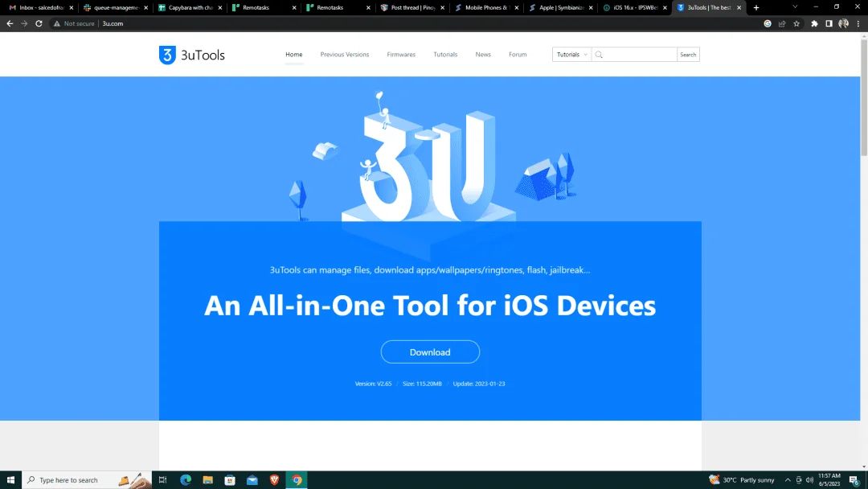This screenshot has height=489, width=868.
Task: Launch Brave browser from taskbar
Action: coord(274,479)
